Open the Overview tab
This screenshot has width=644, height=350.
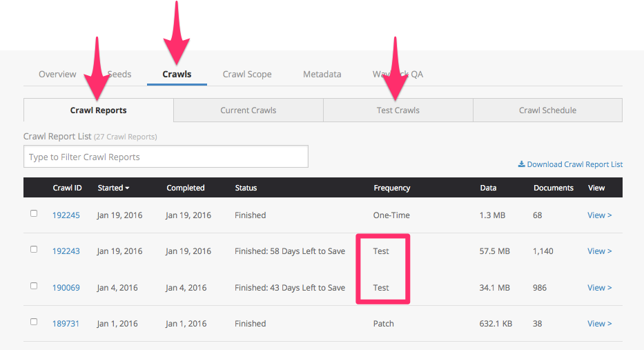click(57, 75)
